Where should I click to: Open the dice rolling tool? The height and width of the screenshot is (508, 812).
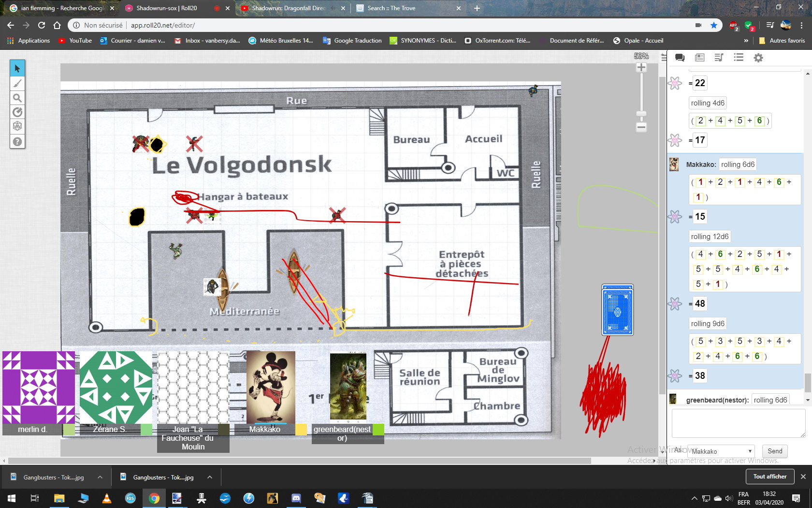pyautogui.click(x=17, y=126)
